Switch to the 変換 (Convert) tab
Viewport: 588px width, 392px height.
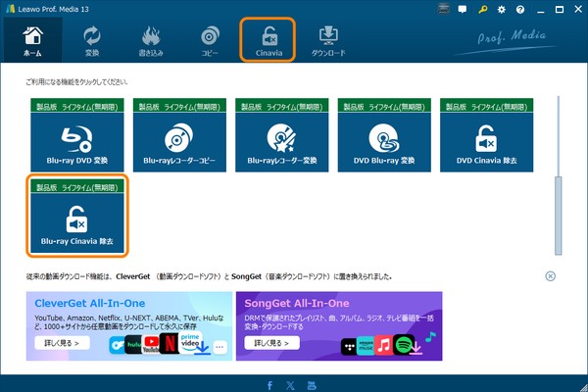coord(92,40)
